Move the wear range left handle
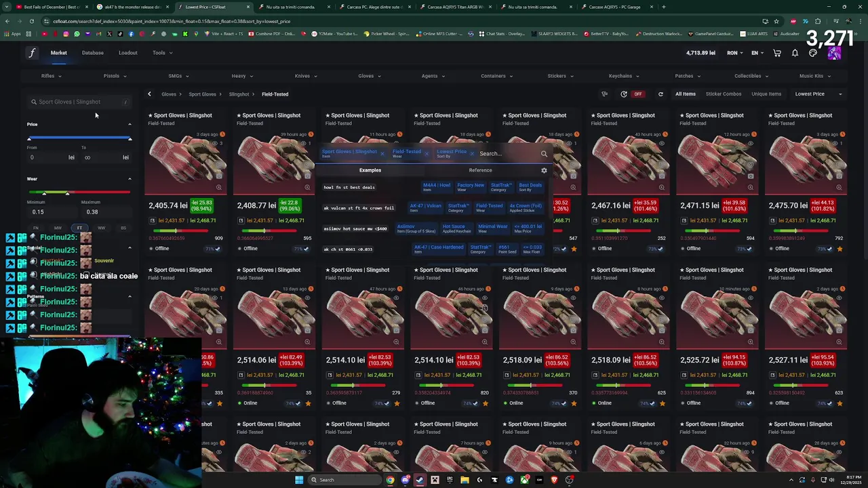868x488 pixels. click(x=45, y=194)
